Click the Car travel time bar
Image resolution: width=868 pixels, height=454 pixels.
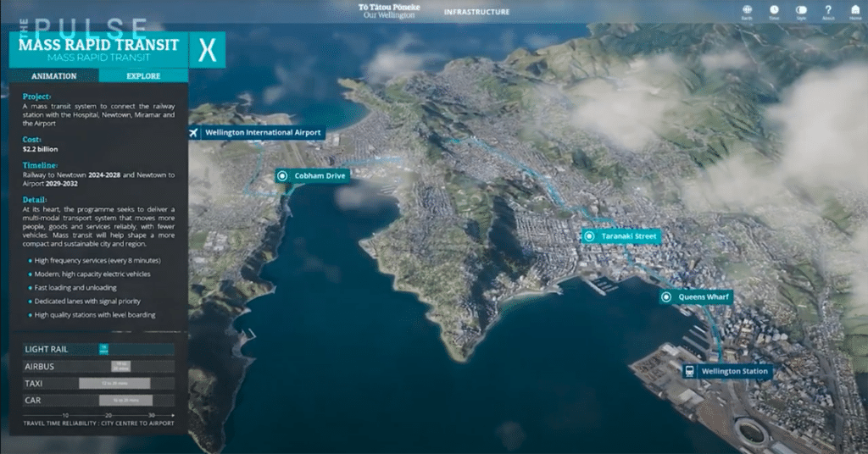(x=125, y=400)
